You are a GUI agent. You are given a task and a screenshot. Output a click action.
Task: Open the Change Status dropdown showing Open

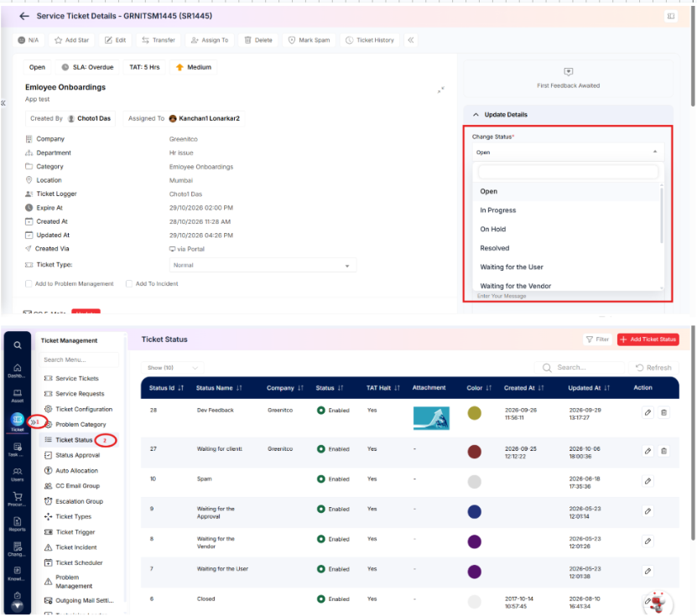(x=567, y=153)
